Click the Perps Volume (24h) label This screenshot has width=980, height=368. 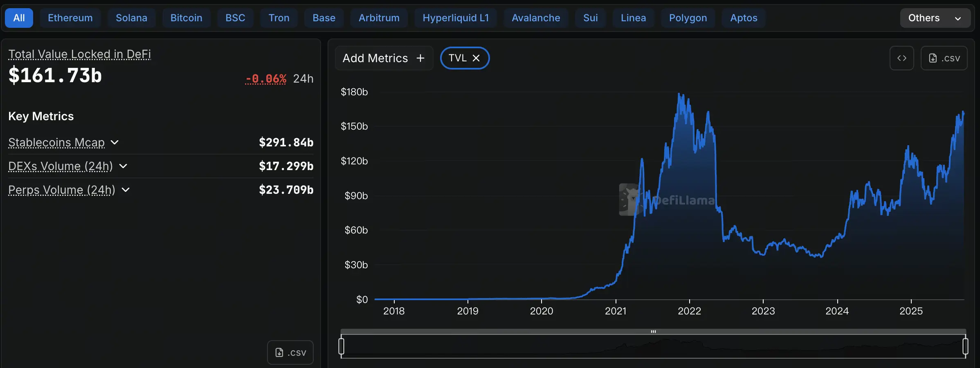pos(62,190)
